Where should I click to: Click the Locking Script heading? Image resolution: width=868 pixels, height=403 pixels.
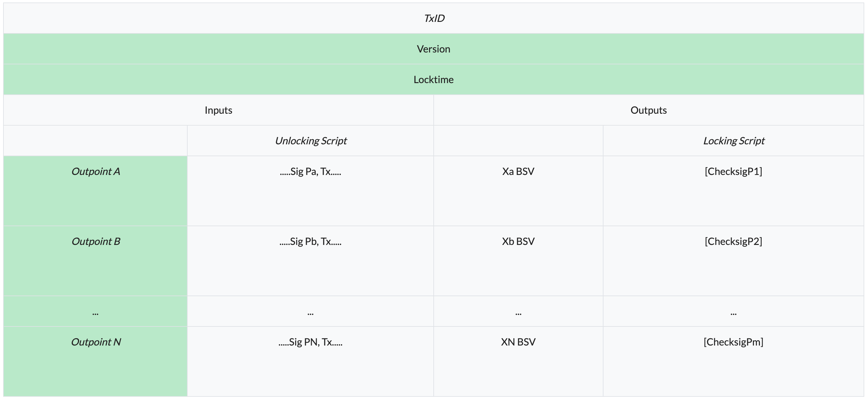pos(734,141)
